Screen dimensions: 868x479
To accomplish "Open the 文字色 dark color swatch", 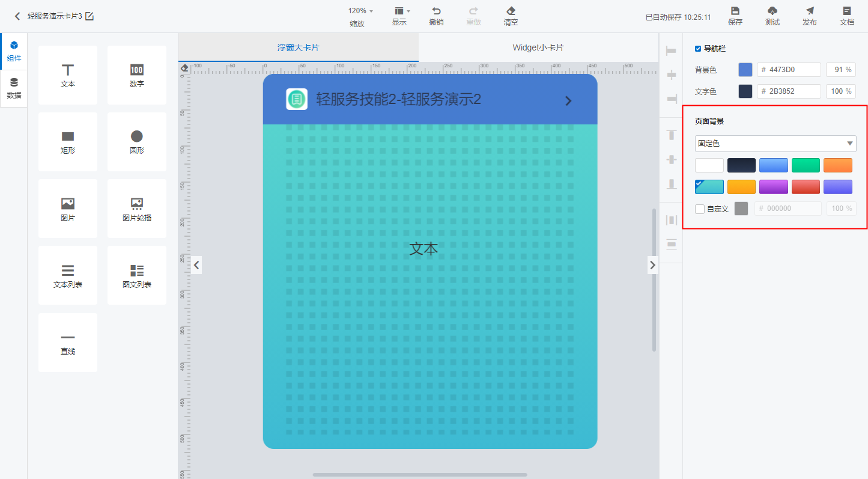I will point(745,91).
